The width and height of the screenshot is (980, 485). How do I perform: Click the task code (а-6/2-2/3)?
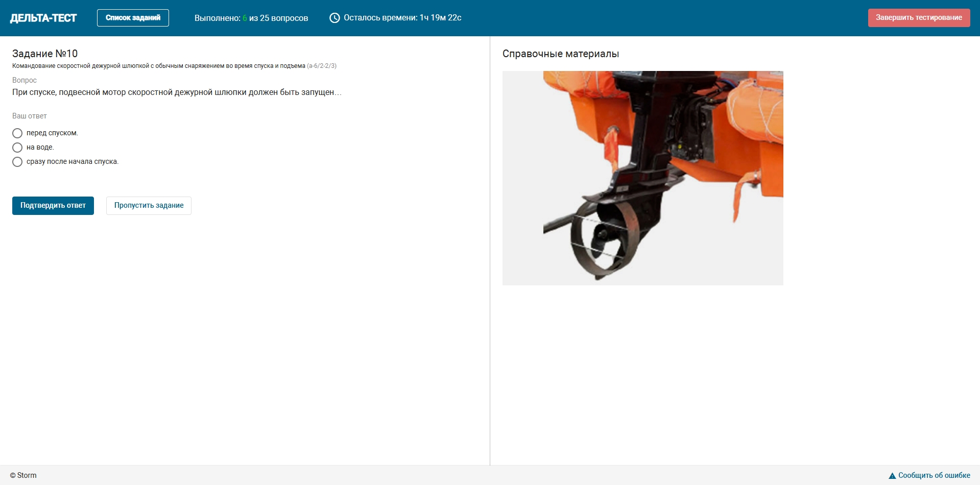(322, 66)
